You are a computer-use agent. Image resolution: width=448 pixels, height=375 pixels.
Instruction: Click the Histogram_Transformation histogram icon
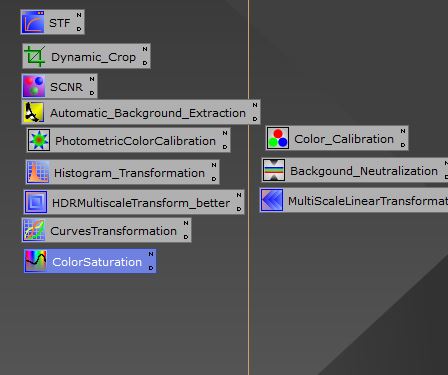[38, 172]
